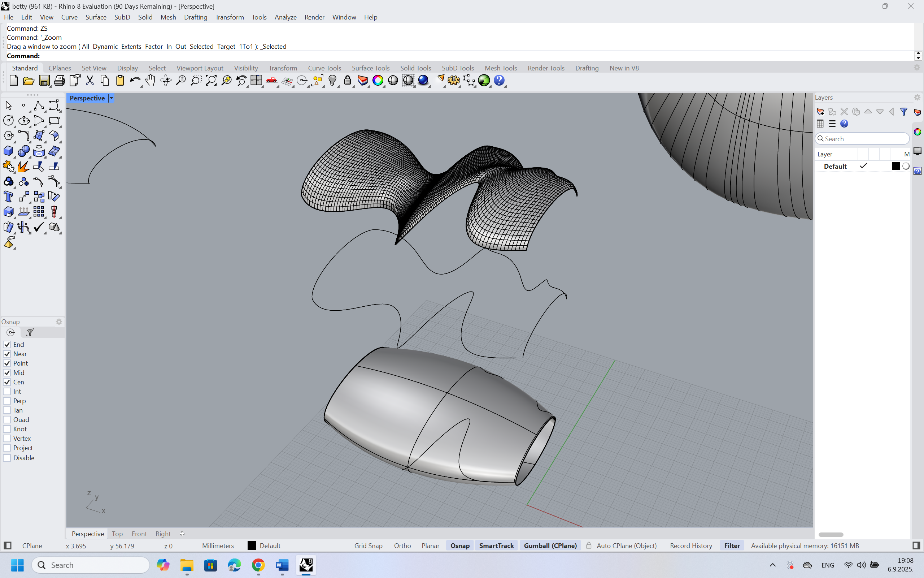Toggle Gumball (CPlane) in status bar
924x578 pixels.
(550, 545)
